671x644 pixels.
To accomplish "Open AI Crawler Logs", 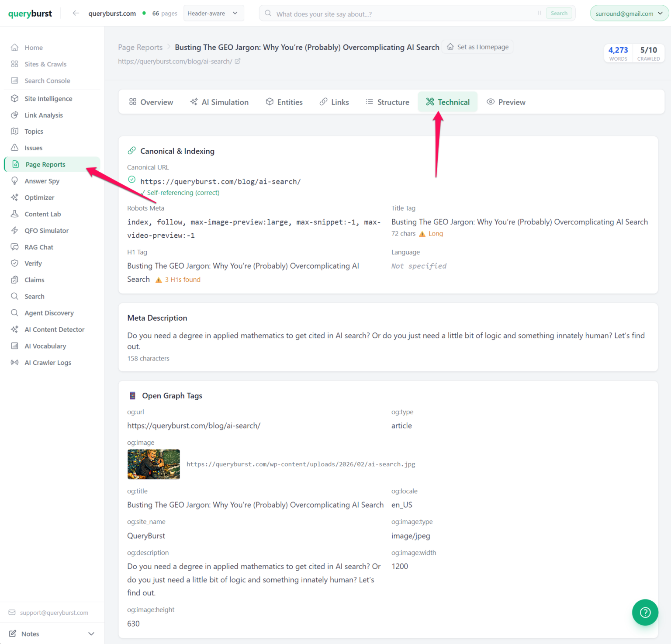I will pyautogui.click(x=48, y=363).
